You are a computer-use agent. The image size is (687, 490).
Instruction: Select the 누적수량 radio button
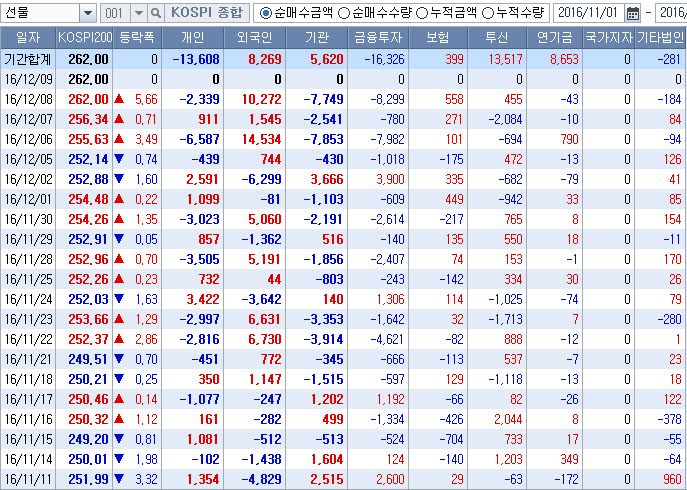click(x=488, y=13)
